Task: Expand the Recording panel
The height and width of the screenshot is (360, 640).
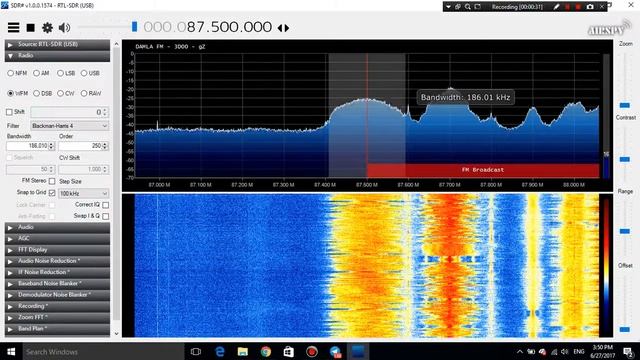Action: point(58,306)
